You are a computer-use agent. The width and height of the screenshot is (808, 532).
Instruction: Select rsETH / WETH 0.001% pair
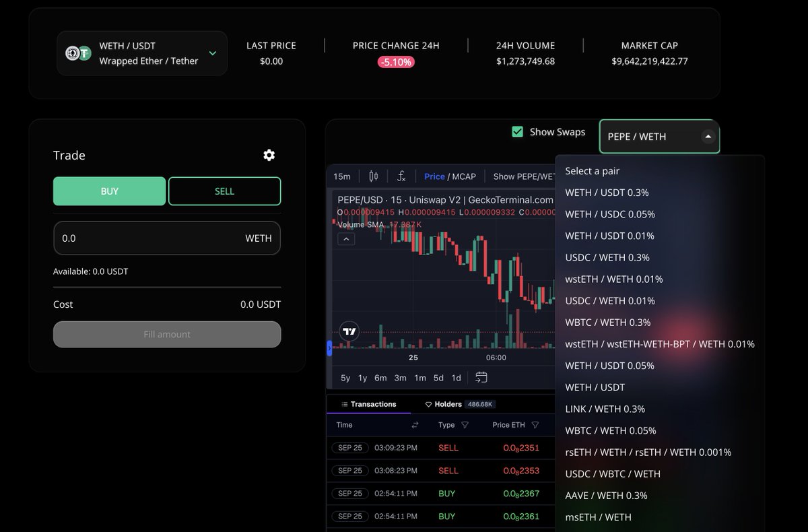point(648,453)
